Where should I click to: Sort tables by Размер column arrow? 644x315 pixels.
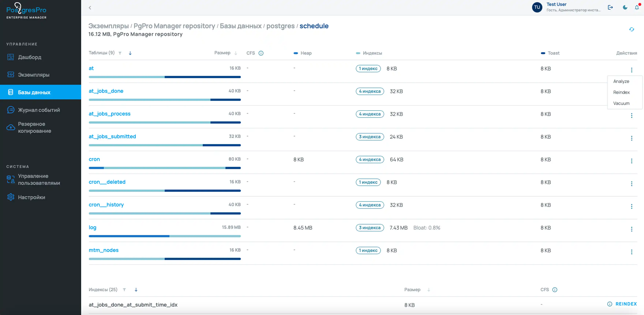point(235,53)
